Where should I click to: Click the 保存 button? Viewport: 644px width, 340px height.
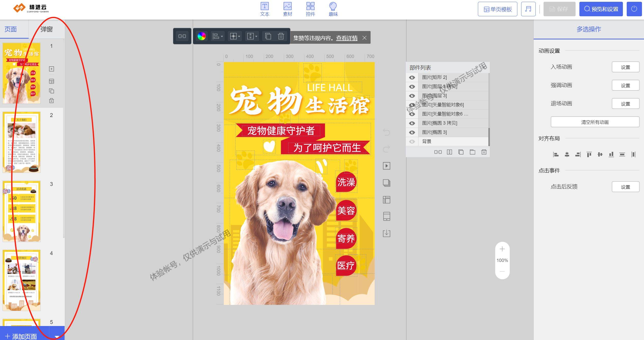pyautogui.click(x=559, y=9)
